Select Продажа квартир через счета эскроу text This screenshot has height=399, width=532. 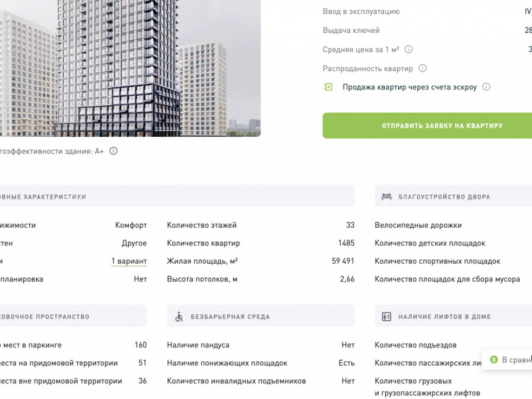pos(409,87)
